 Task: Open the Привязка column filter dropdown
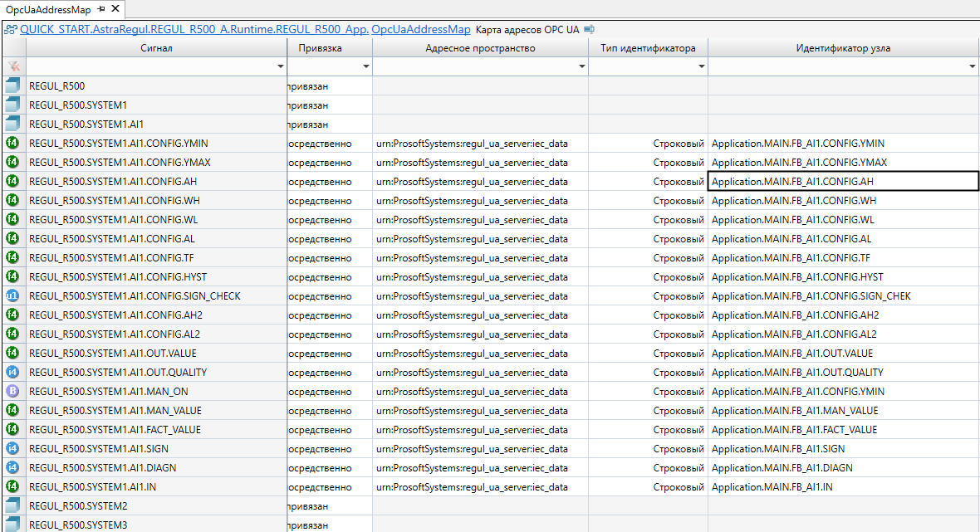pyautogui.click(x=365, y=66)
